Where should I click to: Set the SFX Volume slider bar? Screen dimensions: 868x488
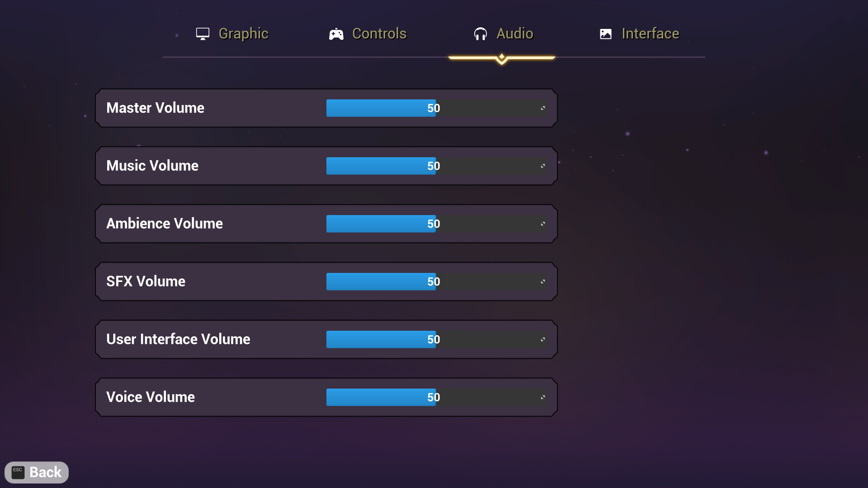[437, 282]
